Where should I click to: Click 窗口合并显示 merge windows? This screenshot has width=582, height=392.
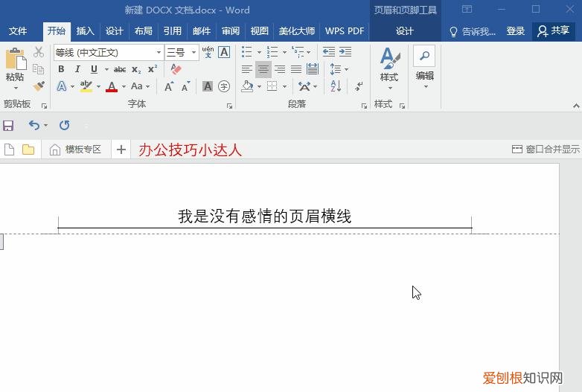pos(546,150)
